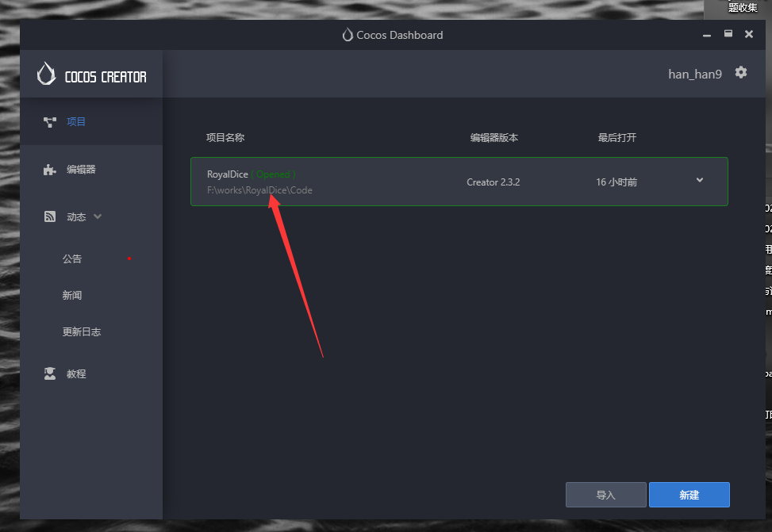Expand the RoyalDice project row chevron
Screen dimensions: 772x532
tap(700, 180)
